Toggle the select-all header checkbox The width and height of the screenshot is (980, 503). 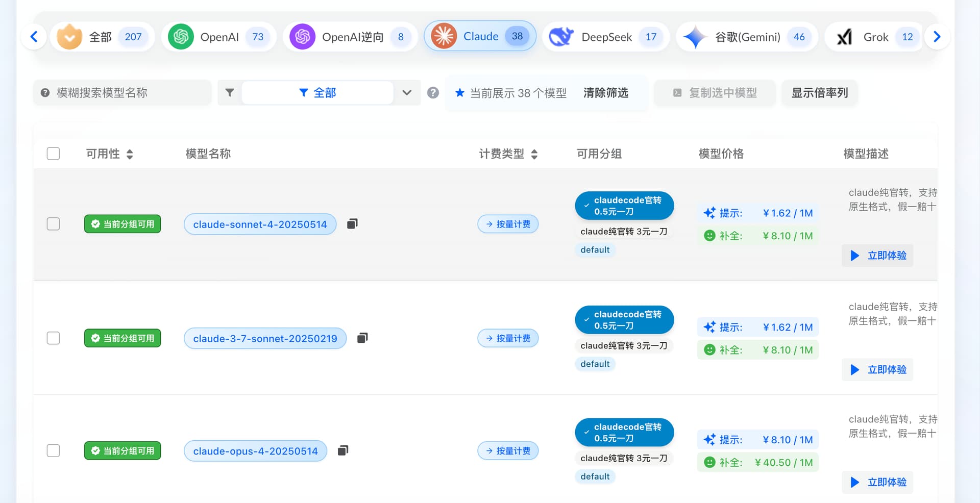[x=53, y=154]
